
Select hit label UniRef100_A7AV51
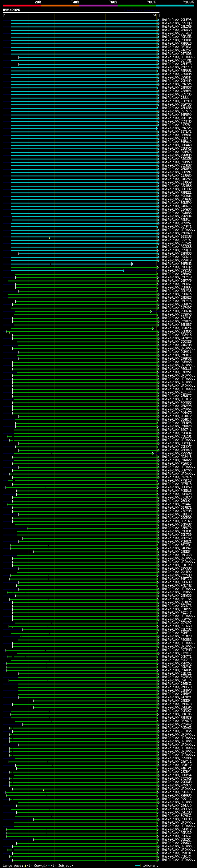pyautogui.click(x=177, y=372)
